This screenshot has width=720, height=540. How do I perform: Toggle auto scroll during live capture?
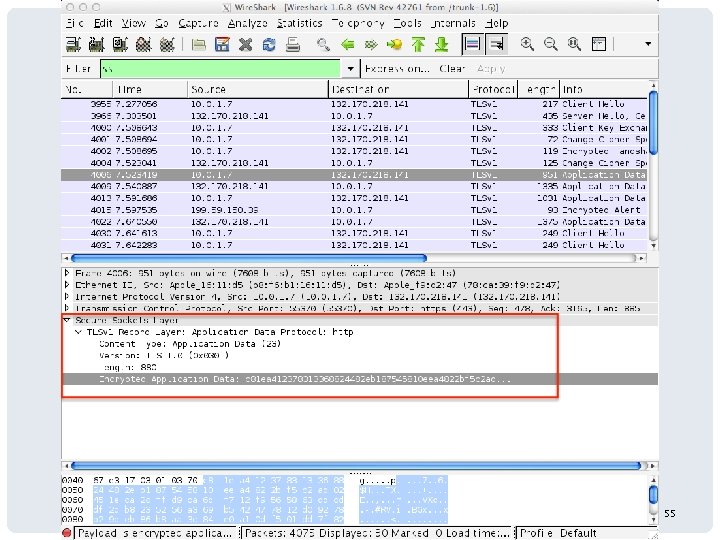click(x=496, y=44)
